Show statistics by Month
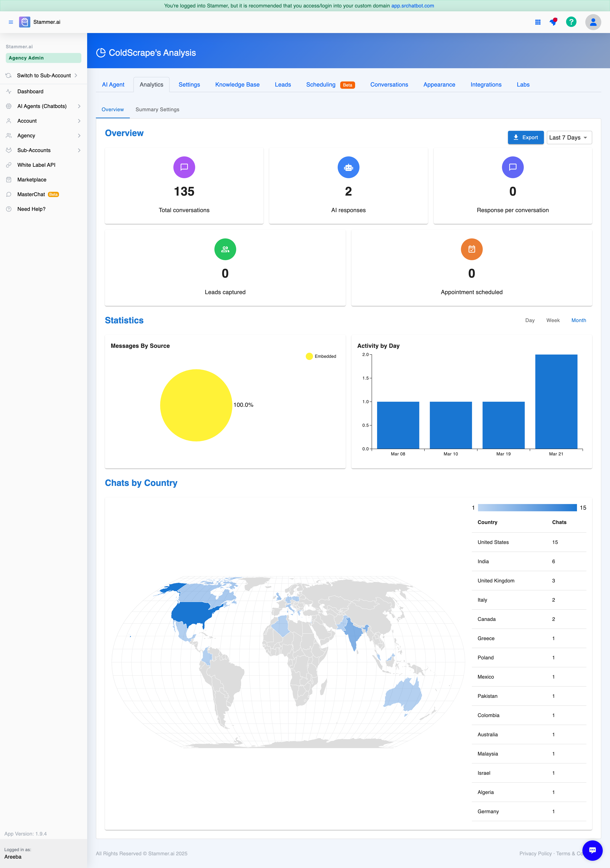Viewport: 610px width, 868px height. pos(579,320)
